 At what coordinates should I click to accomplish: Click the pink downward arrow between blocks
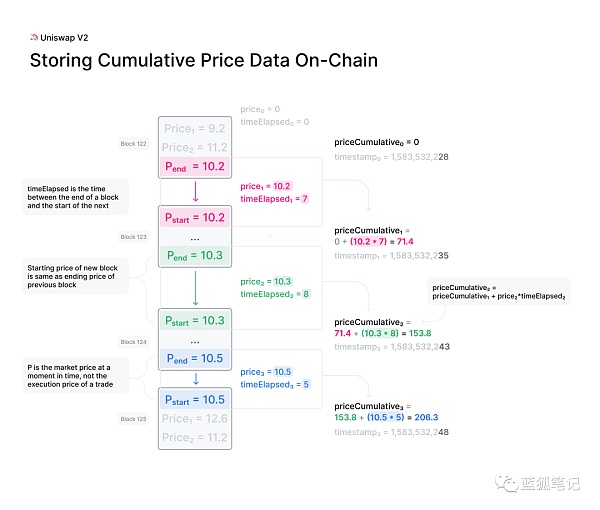point(195,192)
